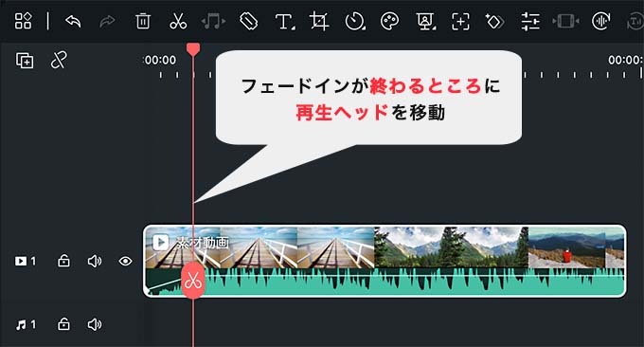Toggle eye visibility on video track 1
This screenshot has height=347, width=644.
tap(125, 261)
